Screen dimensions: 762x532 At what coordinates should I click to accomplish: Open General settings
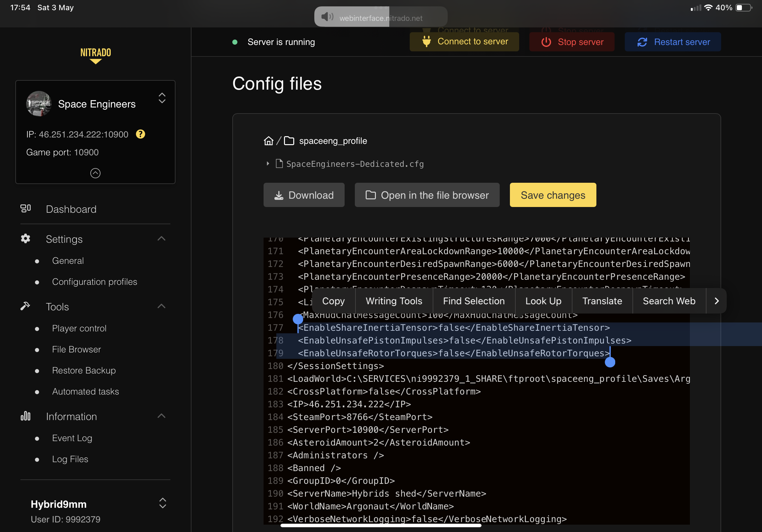coord(68,261)
